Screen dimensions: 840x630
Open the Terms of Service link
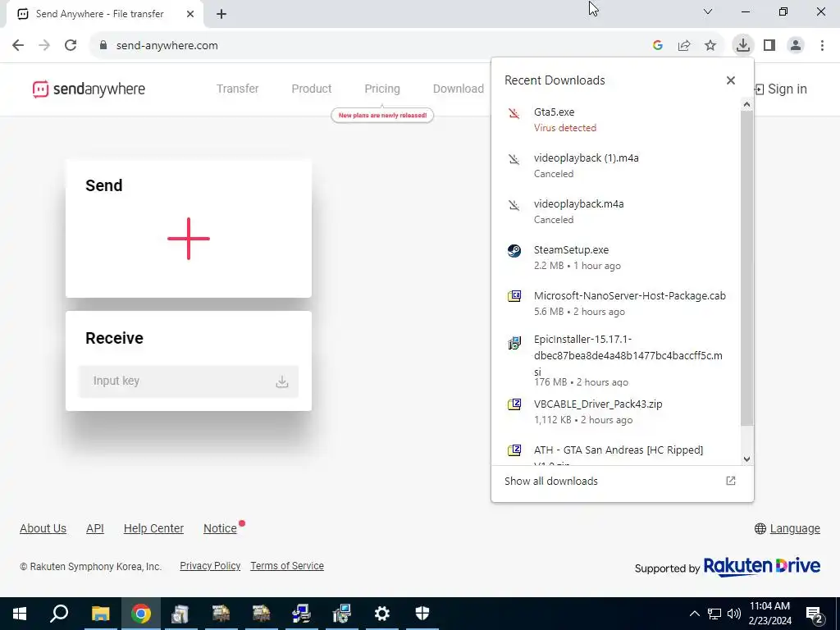[x=287, y=566]
